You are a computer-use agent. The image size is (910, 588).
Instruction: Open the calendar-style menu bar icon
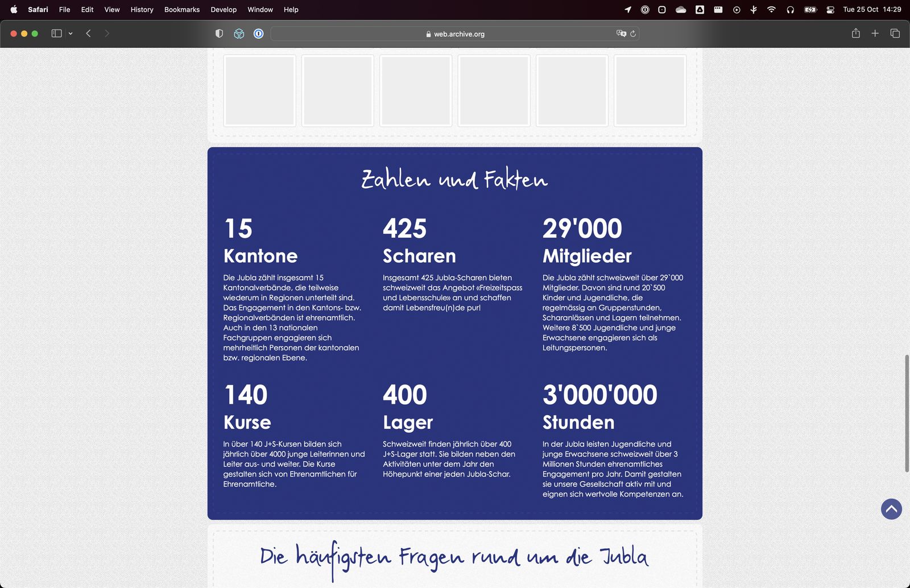(718, 9)
